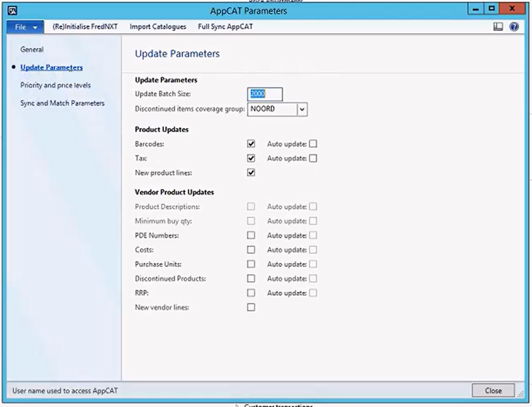The image size is (532, 407).
Task: Check the Discontinued Products checkbox
Action: pyautogui.click(x=251, y=278)
